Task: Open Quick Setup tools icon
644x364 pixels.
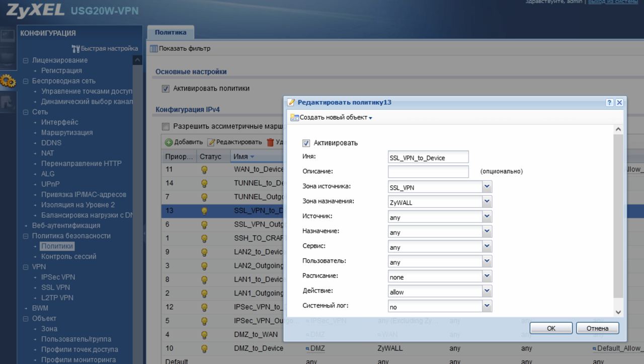Action: (x=75, y=49)
